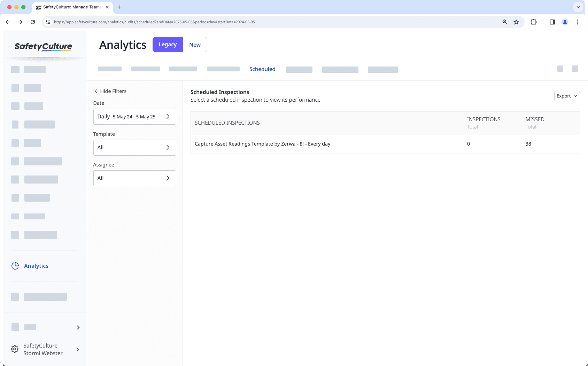Open the Assignee filter dropdown
Viewport: 588px width, 366px height.
point(134,178)
